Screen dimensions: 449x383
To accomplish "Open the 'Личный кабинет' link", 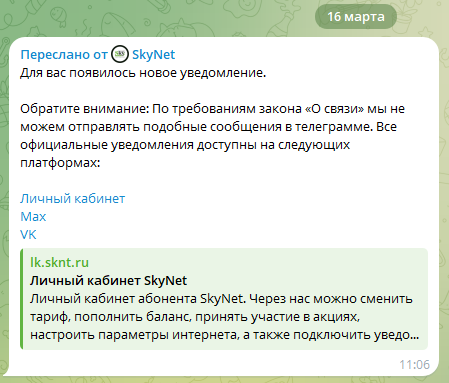I will point(73,199).
